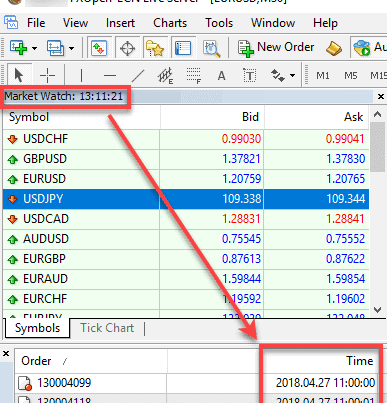Select the Equidistant Channel tool

pyautogui.click(x=165, y=76)
